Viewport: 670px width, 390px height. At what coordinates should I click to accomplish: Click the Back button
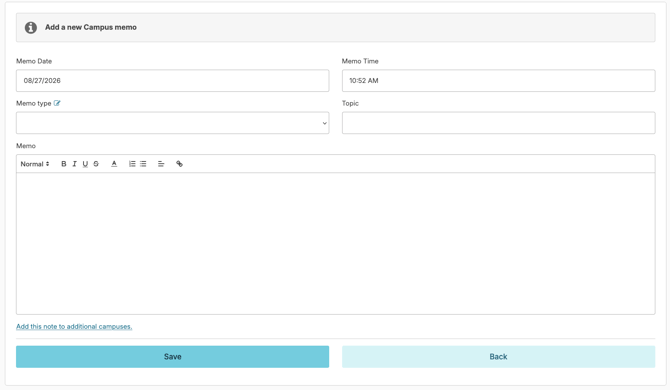pyautogui.click(x=498, y=357)
